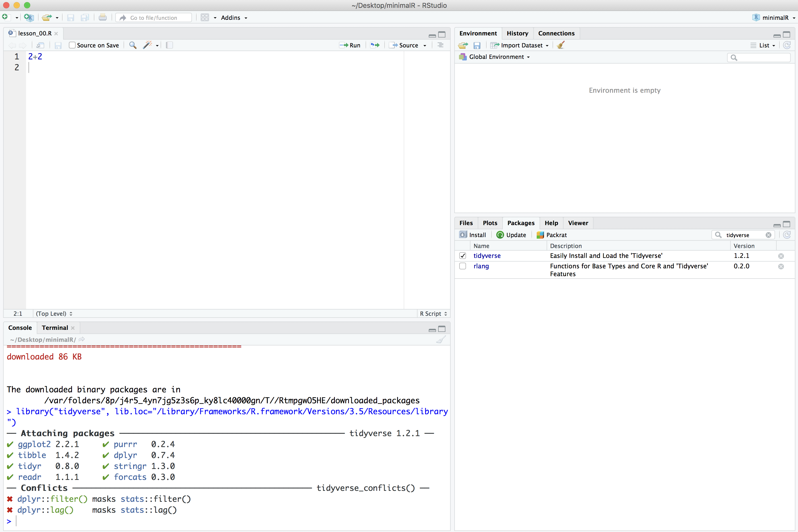Clear the console with the broom icon

coord(440,340)
